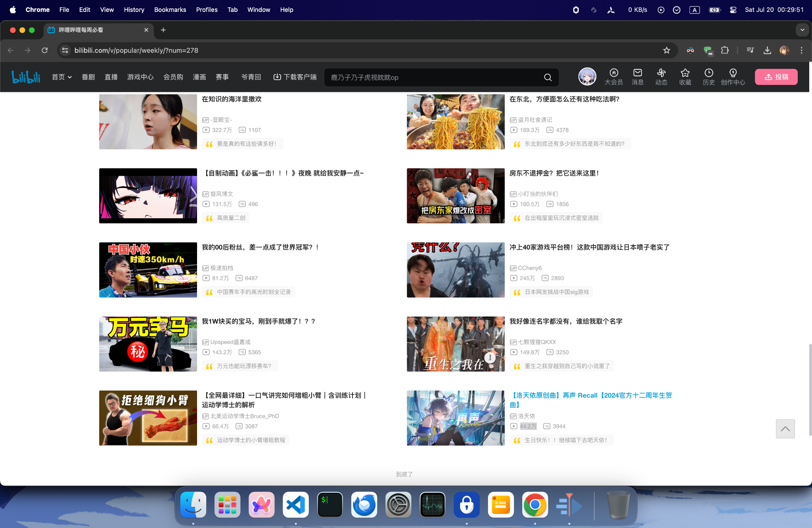The width and height of the screenshot is (812, 528).
Task: Open the 创作中心 creator center icon
Action: point(733,76)
